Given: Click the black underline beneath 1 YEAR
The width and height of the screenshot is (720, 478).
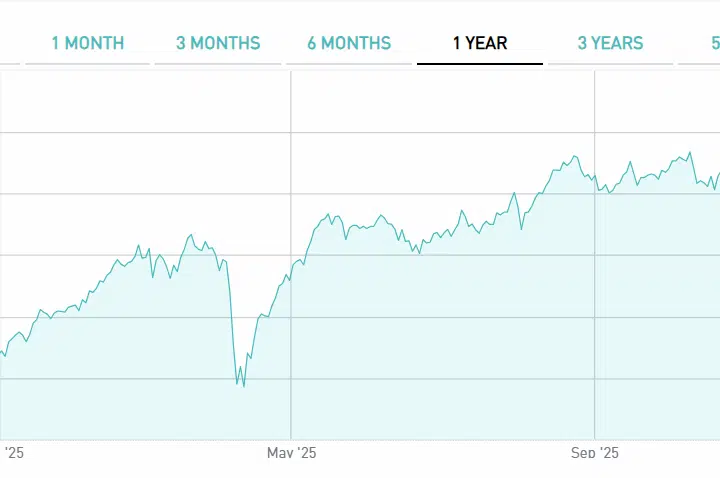Looking at the screenshot, I should 480,64.
